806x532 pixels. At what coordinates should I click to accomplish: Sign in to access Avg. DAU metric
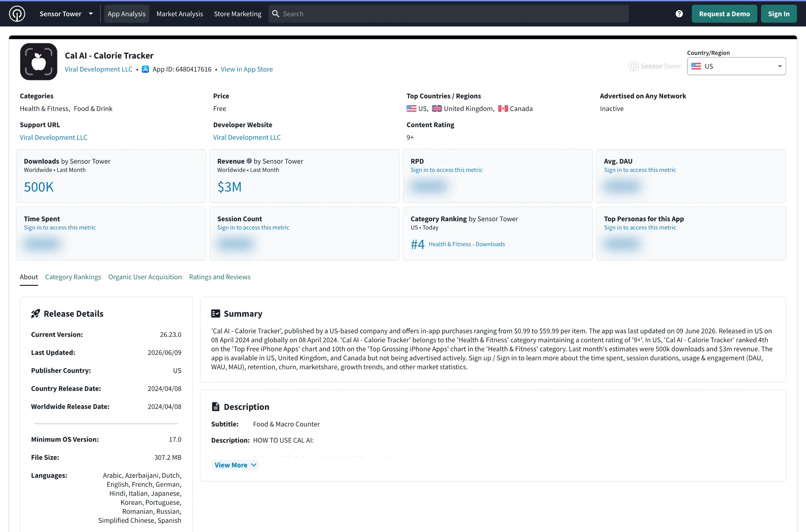640,170
